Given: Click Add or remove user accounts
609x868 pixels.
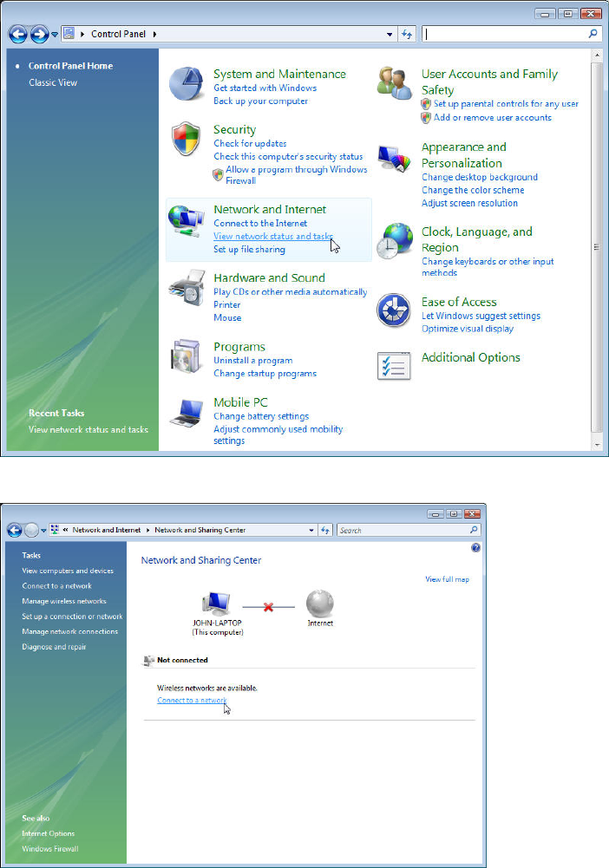Looking at the screenshot, I should pos(493,117).
